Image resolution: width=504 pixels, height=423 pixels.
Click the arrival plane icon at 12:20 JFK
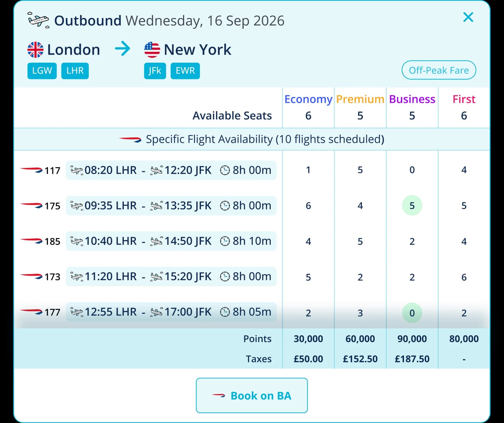click(x=157, y=170)
